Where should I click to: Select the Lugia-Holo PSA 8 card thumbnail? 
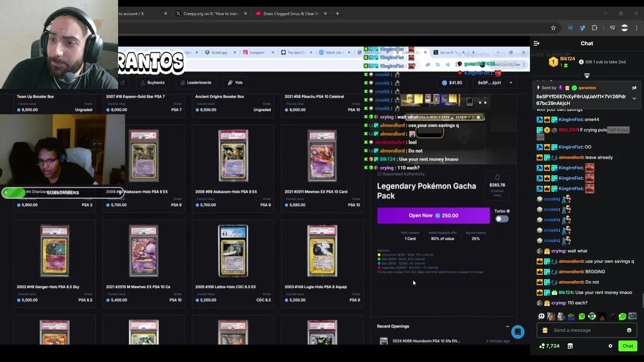322,251
